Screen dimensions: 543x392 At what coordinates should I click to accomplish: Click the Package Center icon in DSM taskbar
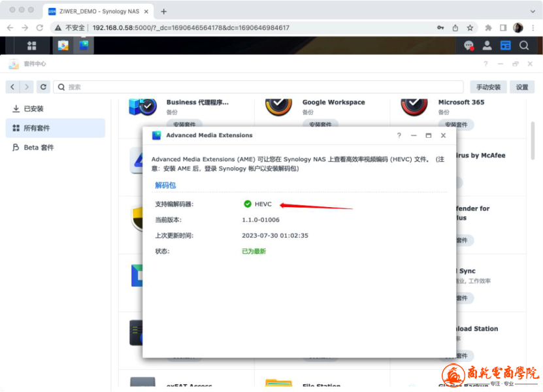[x=63, y=45]
